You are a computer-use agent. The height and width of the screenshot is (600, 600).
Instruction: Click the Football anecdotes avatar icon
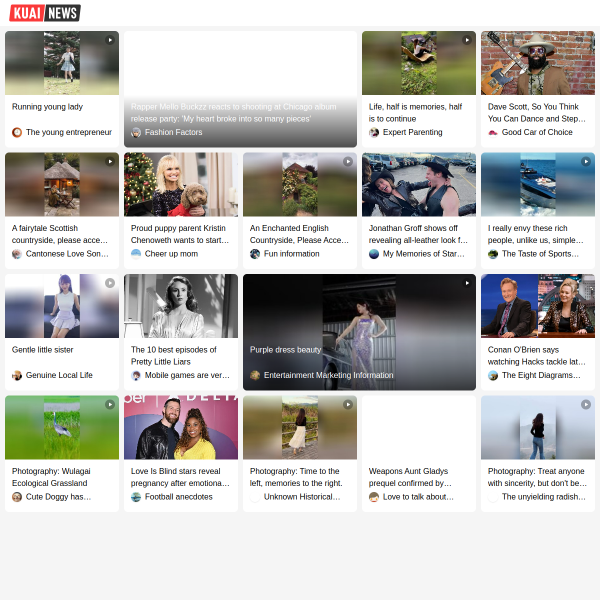tap(136, 497)
